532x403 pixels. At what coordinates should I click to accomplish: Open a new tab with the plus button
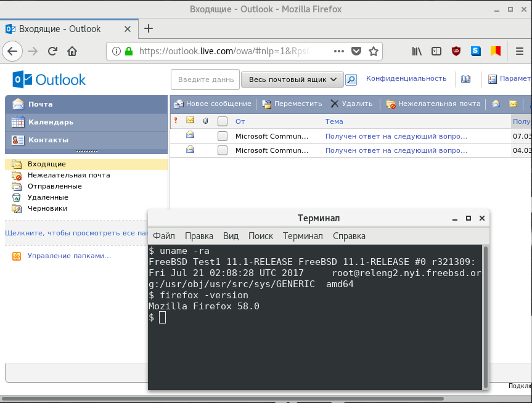pyautogui.click(x=149, y=28)
